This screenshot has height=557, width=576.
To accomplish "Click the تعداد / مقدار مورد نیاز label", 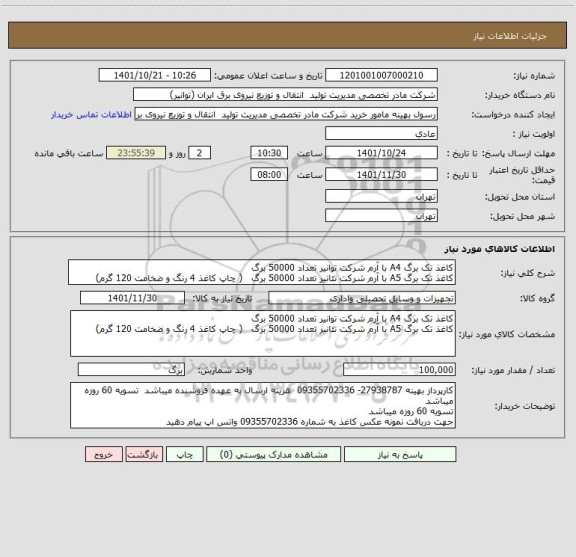I will pyautogui.click(x=513, y=370).
